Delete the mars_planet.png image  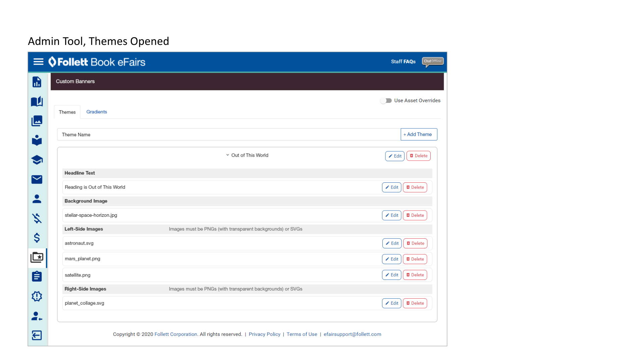click(x=415, y=259)
